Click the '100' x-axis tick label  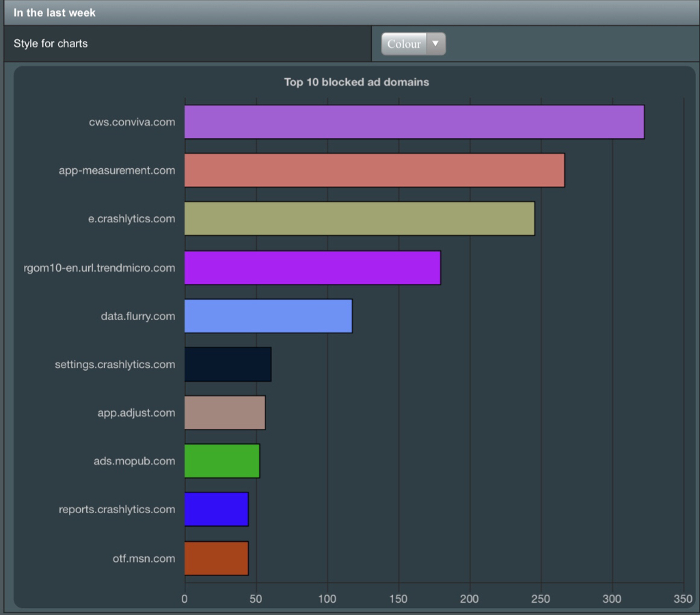(x=327, y=599)
